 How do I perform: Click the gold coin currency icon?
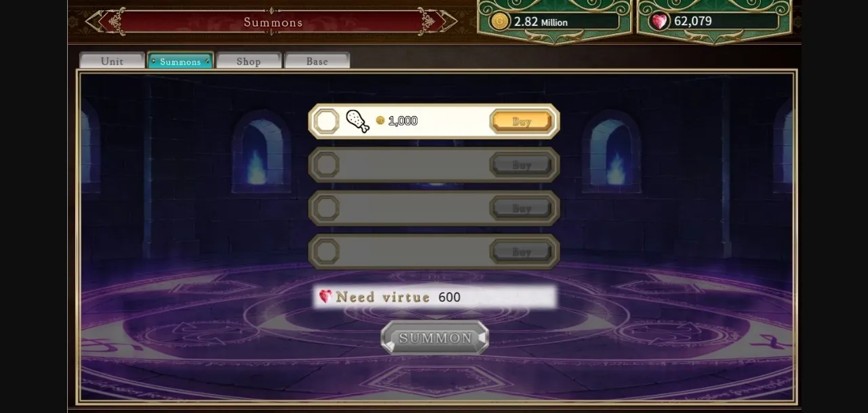pos(499,21)
